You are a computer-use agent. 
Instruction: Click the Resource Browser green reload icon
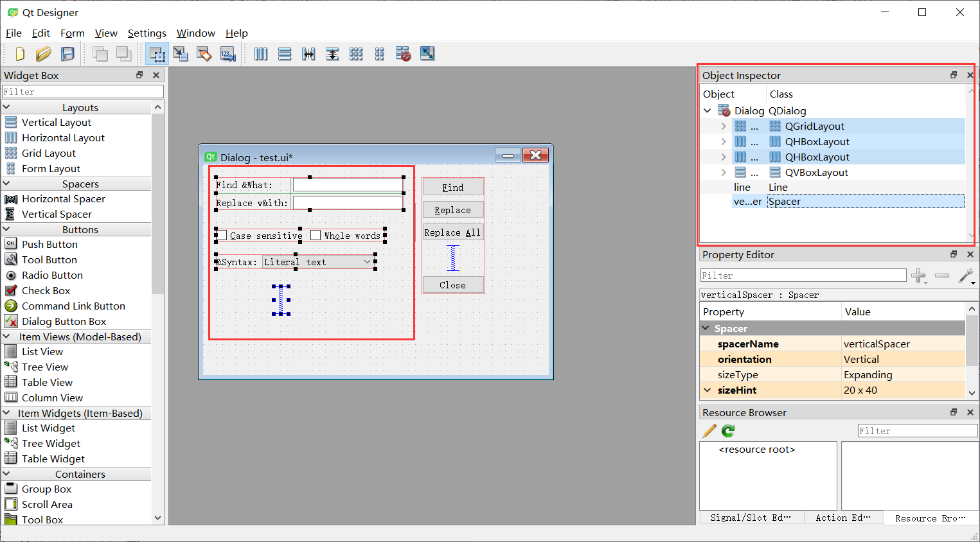[x=728, y=431]
